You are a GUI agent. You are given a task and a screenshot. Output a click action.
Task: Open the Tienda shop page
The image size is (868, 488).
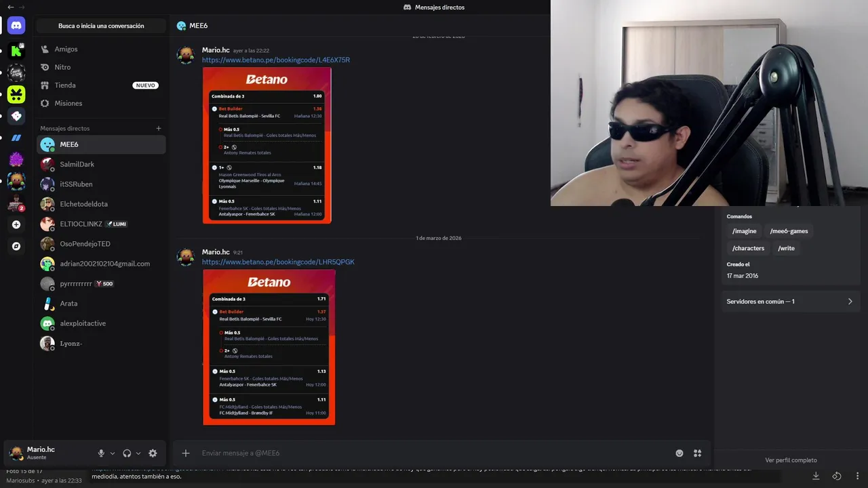coord(100,85)
